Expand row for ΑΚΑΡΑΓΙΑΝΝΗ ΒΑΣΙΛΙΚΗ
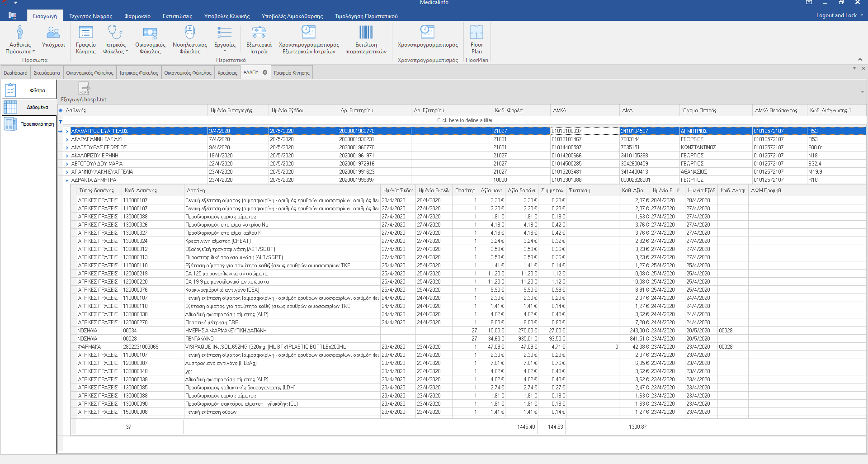Viewport: 868px width, 464px height. 67,139
